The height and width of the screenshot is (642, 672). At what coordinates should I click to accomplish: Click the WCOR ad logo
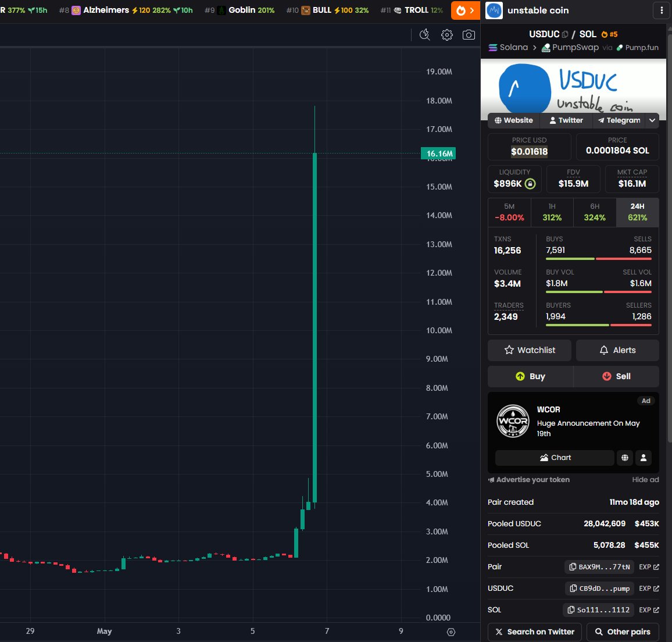click(513, 421)
